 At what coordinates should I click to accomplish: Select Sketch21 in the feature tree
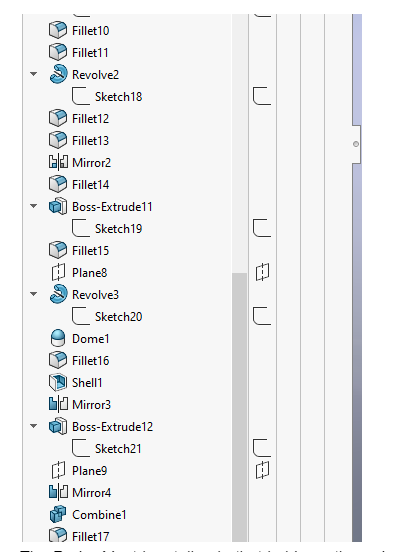click(x=118, y=448)
